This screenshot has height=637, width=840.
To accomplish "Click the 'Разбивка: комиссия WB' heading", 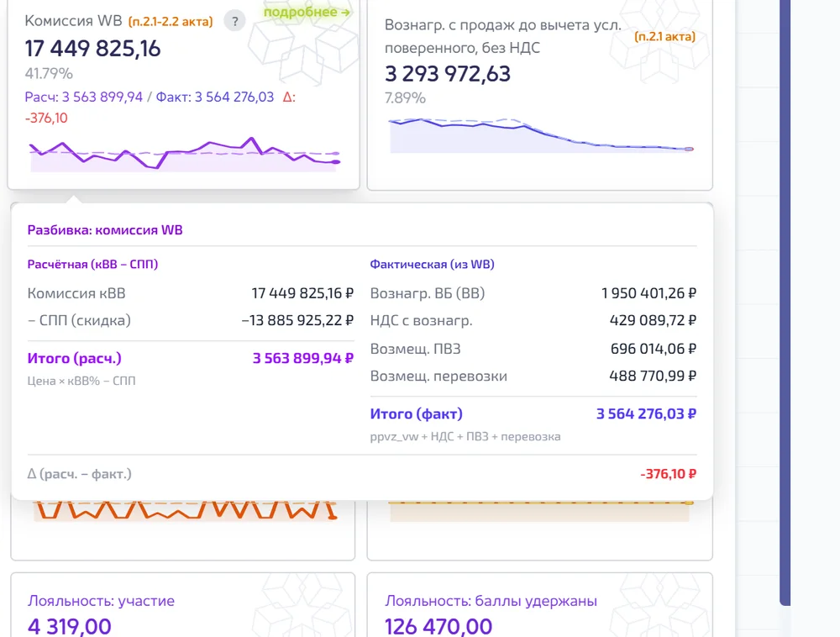I will coord(105,229).
